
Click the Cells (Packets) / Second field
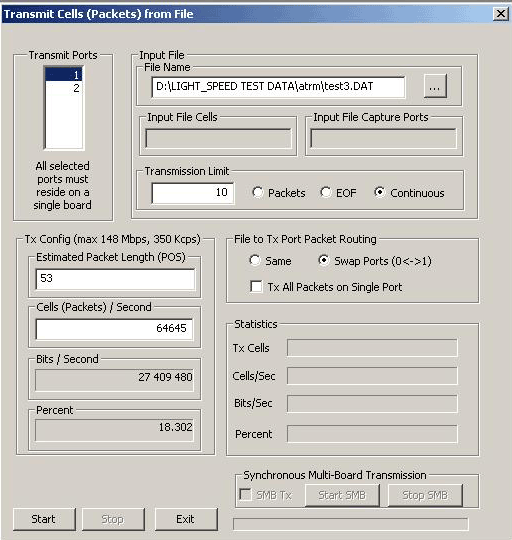(x=114, y=329)
